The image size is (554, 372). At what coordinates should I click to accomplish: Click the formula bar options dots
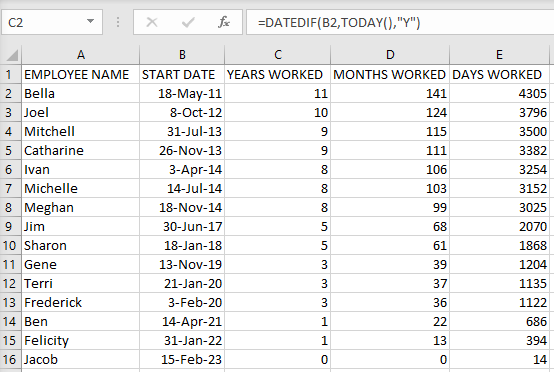[118, 23]
